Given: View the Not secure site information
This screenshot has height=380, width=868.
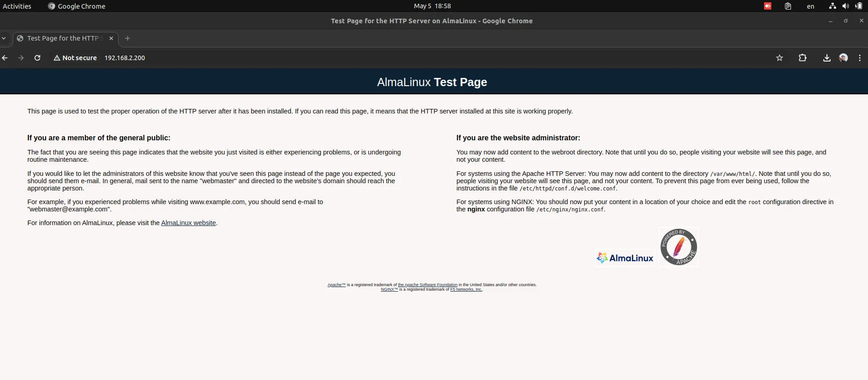Looking at the screenshot, I should 75,58.
